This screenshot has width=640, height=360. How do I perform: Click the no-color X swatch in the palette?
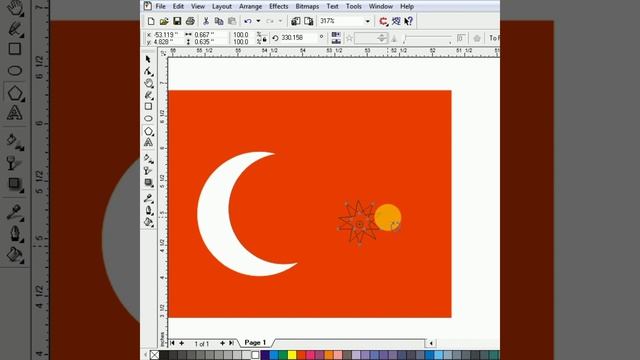point(155,355)
